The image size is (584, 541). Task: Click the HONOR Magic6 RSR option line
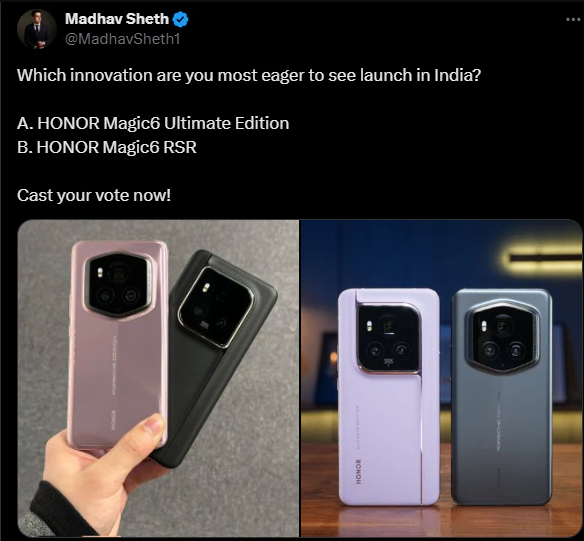coord(107,147)
